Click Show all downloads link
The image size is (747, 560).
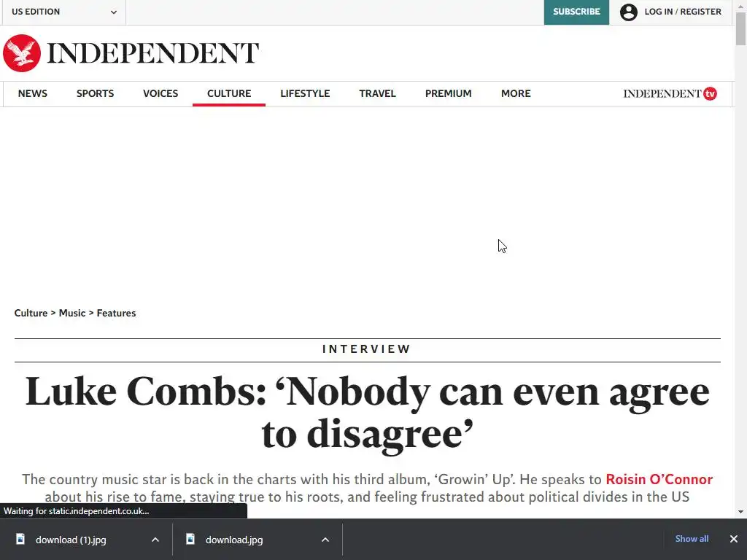coord(692,539)
